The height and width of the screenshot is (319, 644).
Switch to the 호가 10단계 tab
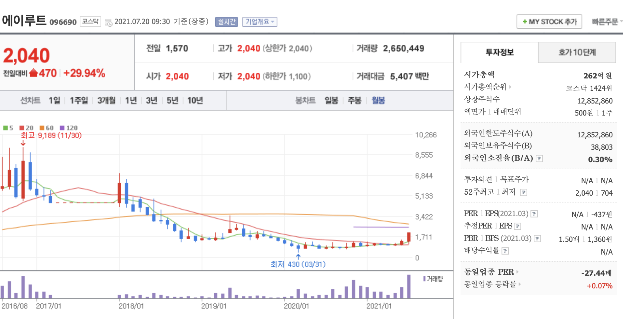tap(577, 53)
